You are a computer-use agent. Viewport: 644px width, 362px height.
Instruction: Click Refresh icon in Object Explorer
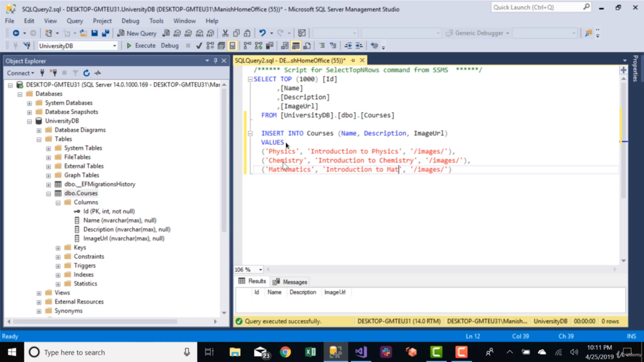(x=86, y=73)
